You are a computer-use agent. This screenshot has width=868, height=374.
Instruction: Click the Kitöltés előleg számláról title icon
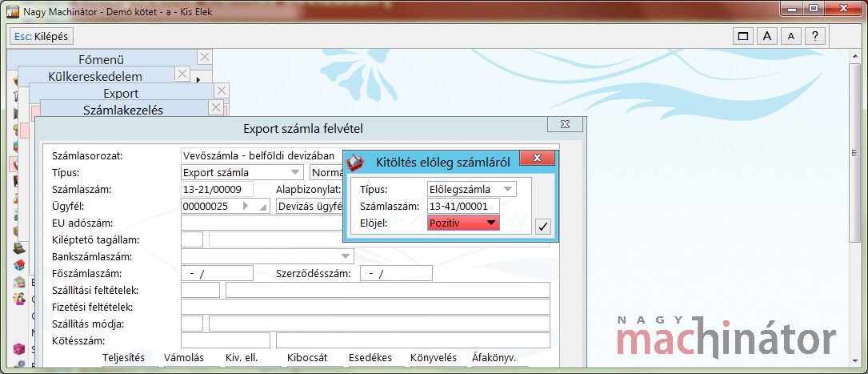[356, 163]
